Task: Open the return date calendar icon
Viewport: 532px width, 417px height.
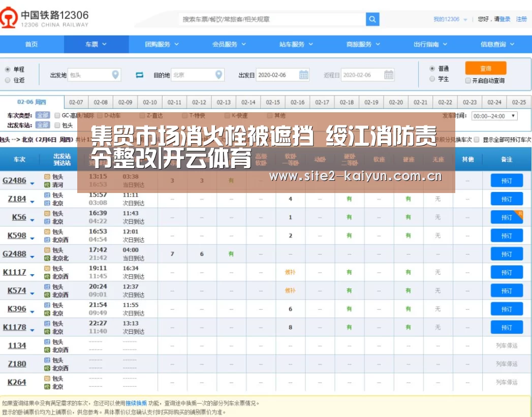Action: click(x=389, y=75)
